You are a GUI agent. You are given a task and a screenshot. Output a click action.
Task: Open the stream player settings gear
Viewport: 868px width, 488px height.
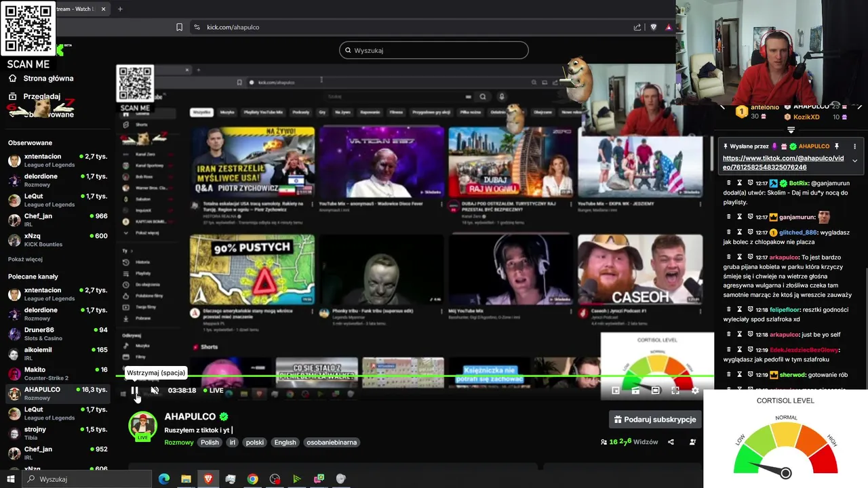tap(695, 390)
